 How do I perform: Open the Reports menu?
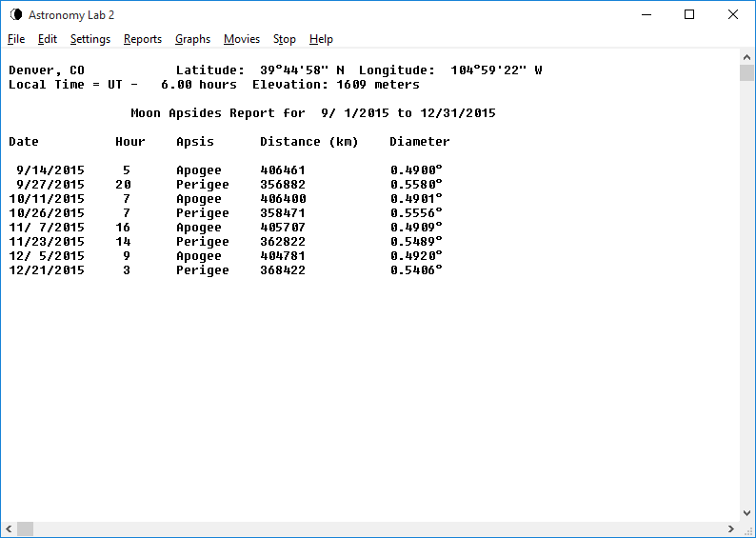(143, 39)
